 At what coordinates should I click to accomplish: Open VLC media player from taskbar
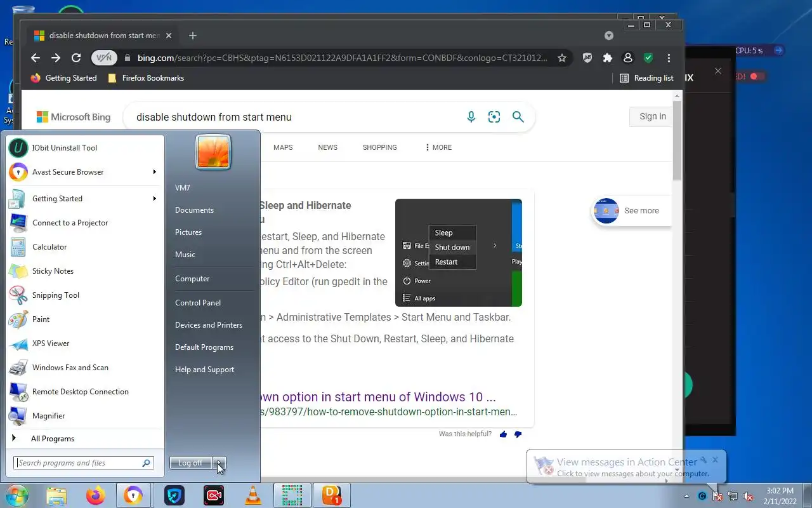[252, 495]
